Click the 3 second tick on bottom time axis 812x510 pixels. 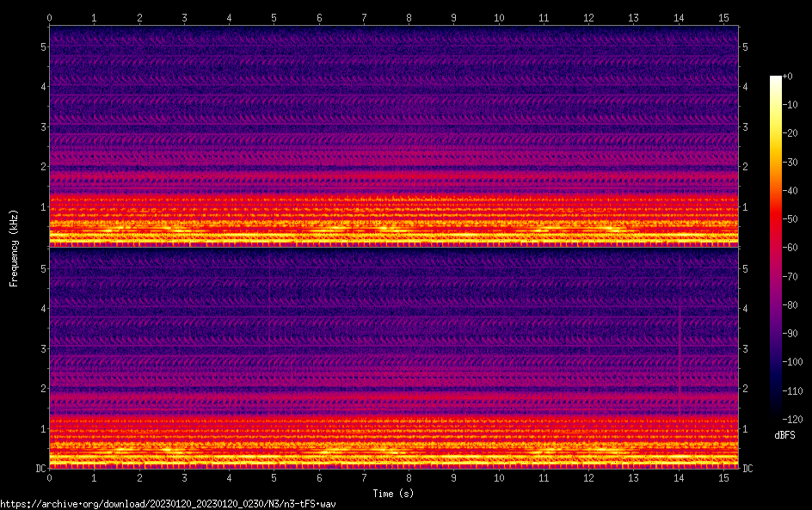[x=184, y=477]
